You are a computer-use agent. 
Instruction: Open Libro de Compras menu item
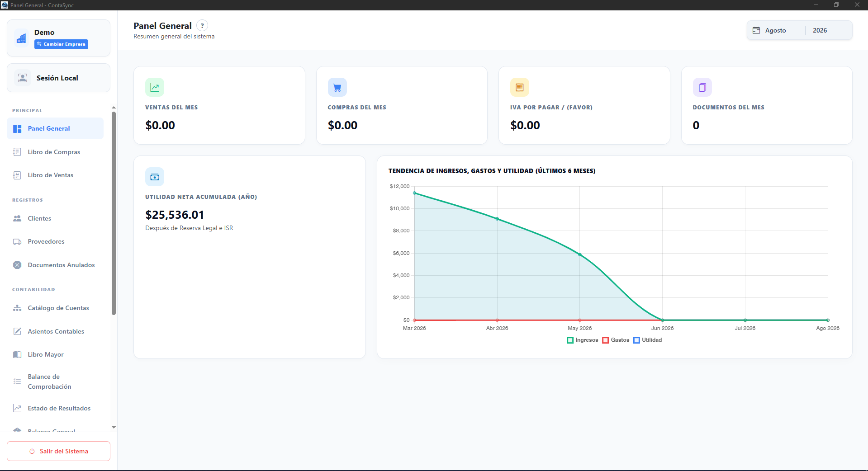coord(55,152)
